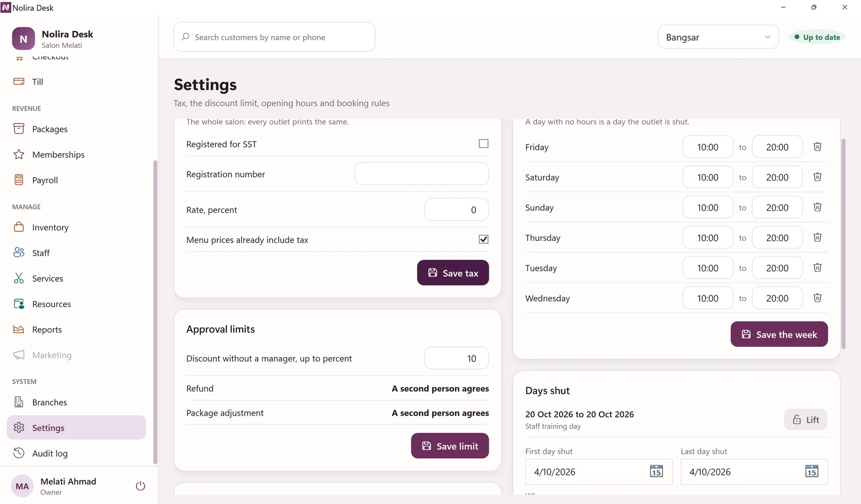The image size is (861, 504).
Task: Clear Wednesday hours via trash icon
Action: 817,297
